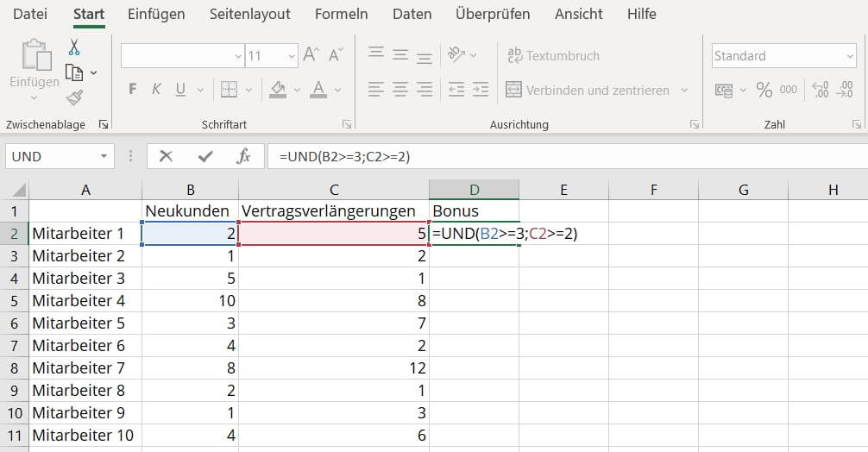Click into the formula bar
Screen dimensions: 868x452
pos(568,157)
